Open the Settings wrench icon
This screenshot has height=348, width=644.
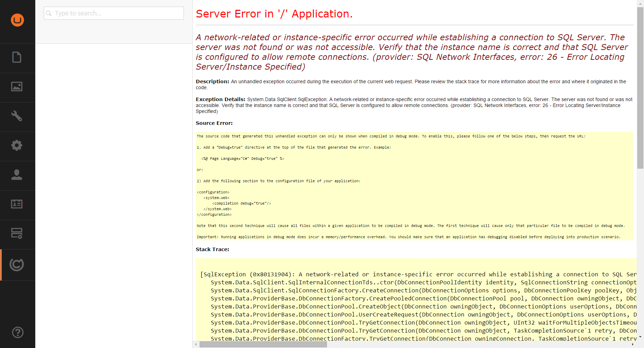click(x=17, y=116)
